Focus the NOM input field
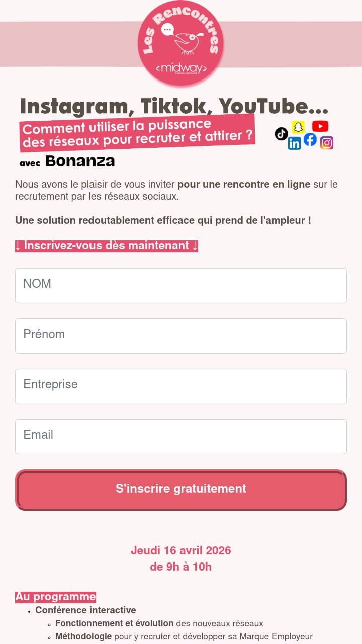This screenshot has height=644, width=362. point(181,286)
